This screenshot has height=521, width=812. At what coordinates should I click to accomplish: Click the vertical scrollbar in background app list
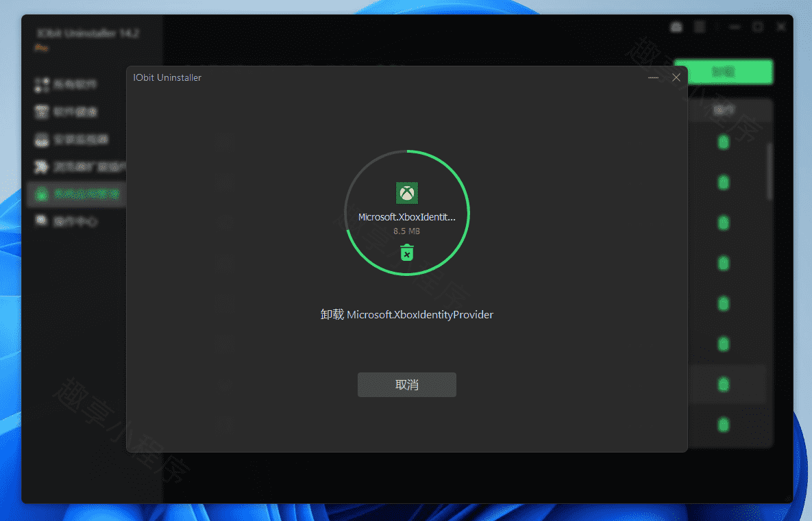pyautogui.click(x=770, y=170)
